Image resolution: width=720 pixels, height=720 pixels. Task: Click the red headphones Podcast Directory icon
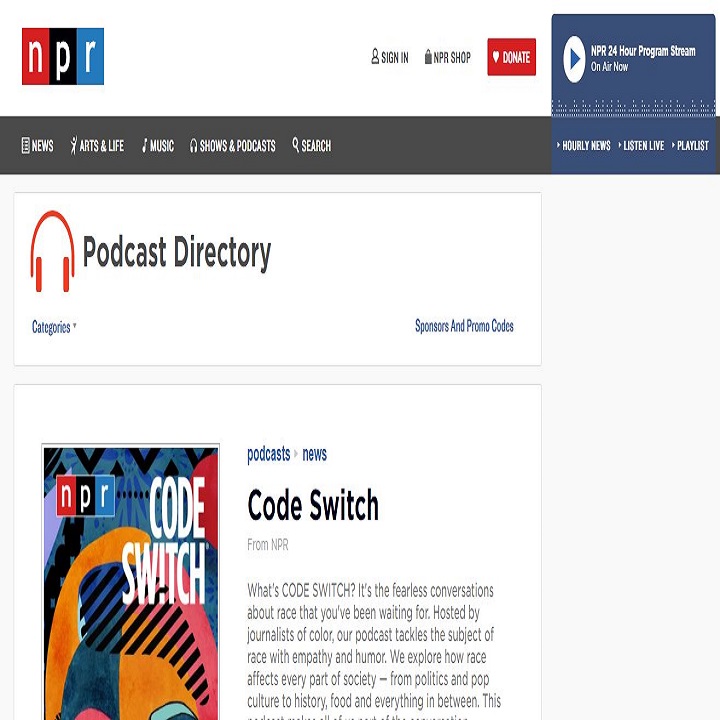(53, 251)
